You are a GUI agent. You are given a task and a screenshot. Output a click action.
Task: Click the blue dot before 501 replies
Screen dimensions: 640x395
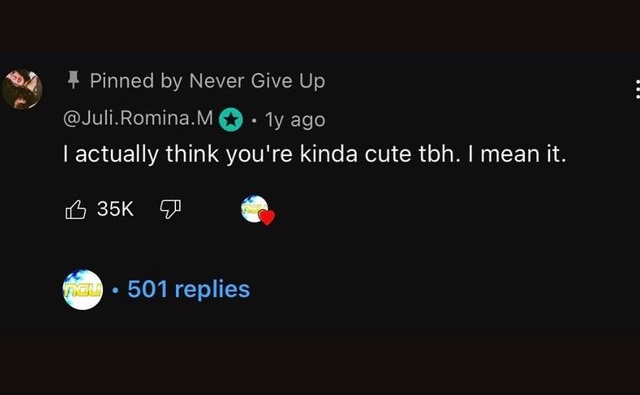(x=116, y=291)
